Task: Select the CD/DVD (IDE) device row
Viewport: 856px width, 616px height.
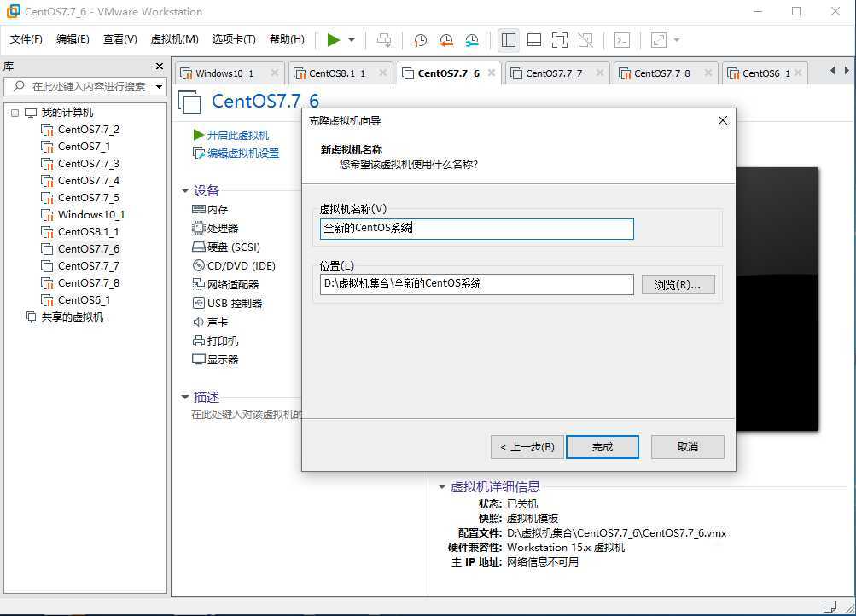Action: click(234, 265)
